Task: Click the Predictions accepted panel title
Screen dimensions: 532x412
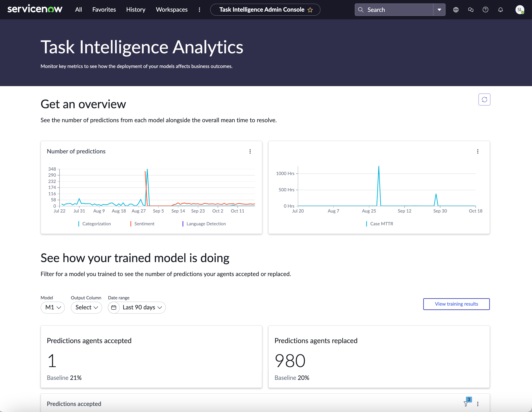Action: click(74, 404)
